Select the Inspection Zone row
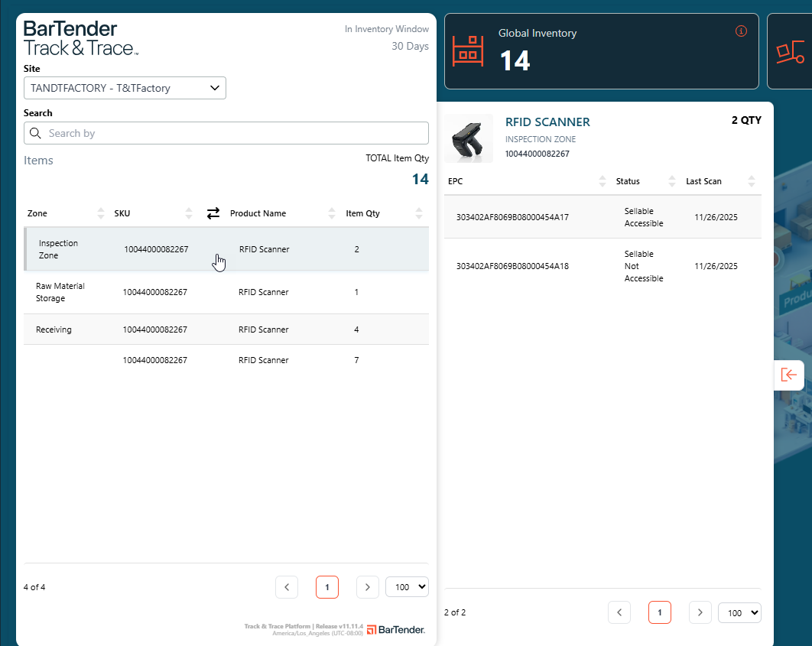Image resolution: width=812 pixels, height=646 pixels. tap(226, 249)
